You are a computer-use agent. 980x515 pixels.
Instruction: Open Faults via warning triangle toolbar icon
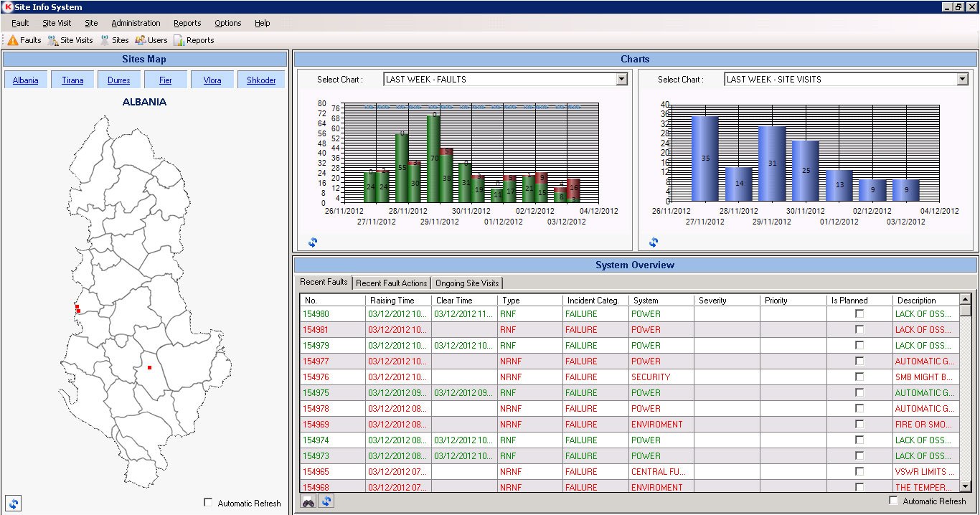[13, 40]
